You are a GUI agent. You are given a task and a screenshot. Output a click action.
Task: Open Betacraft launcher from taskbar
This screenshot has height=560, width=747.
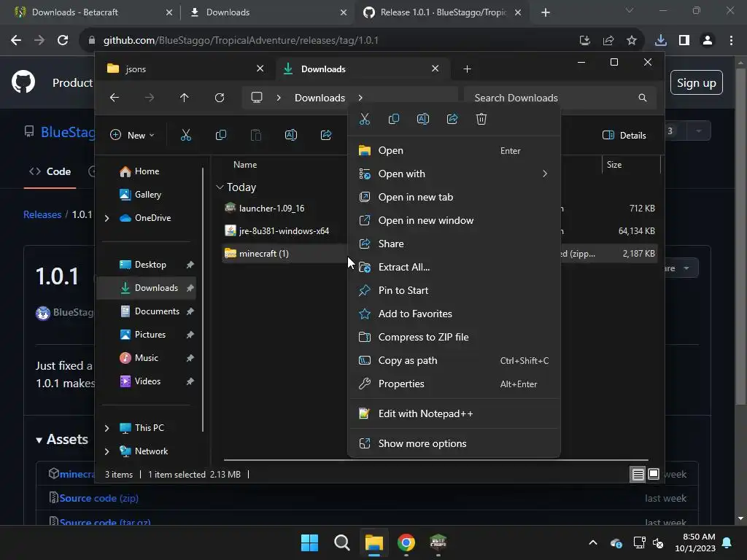click(438, 542)
